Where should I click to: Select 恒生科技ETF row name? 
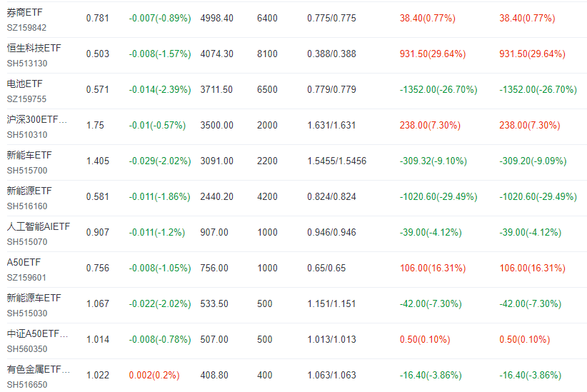pos(34,49)
